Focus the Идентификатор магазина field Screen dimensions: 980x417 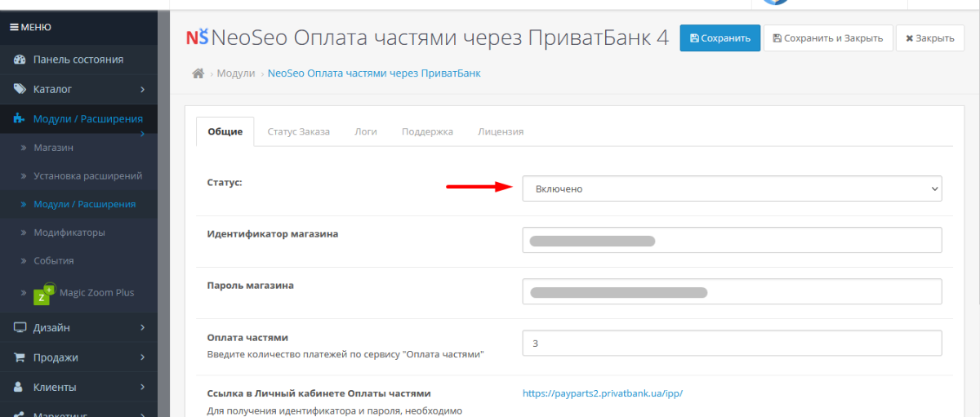point(732,240)
